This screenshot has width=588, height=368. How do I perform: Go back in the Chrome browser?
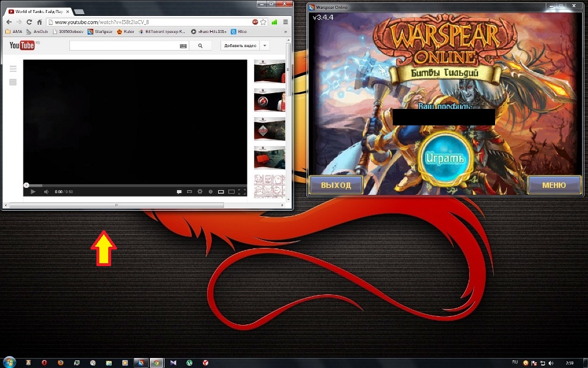coord(9,22)
